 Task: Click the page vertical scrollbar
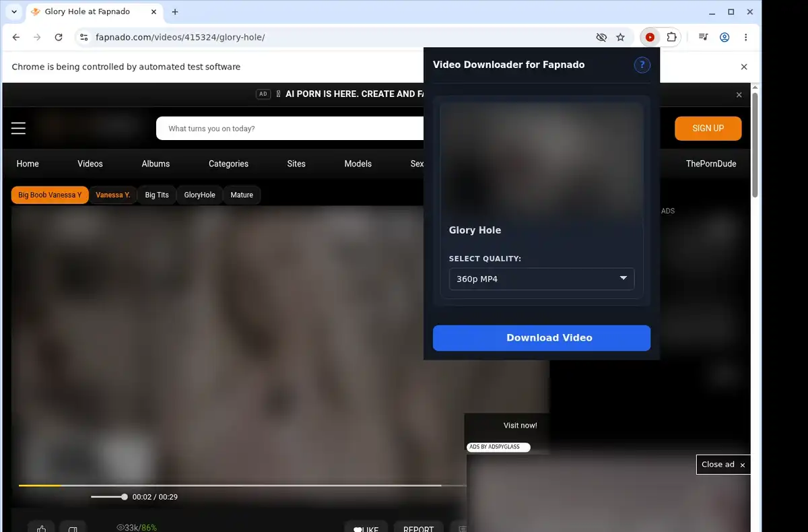click(755, 145)
